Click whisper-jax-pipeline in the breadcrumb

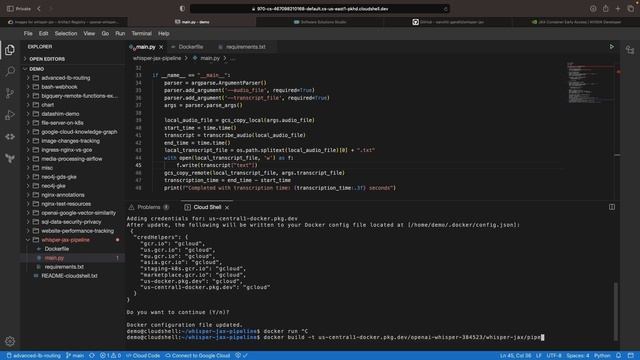pyautogui.click(x=157, y=58)
